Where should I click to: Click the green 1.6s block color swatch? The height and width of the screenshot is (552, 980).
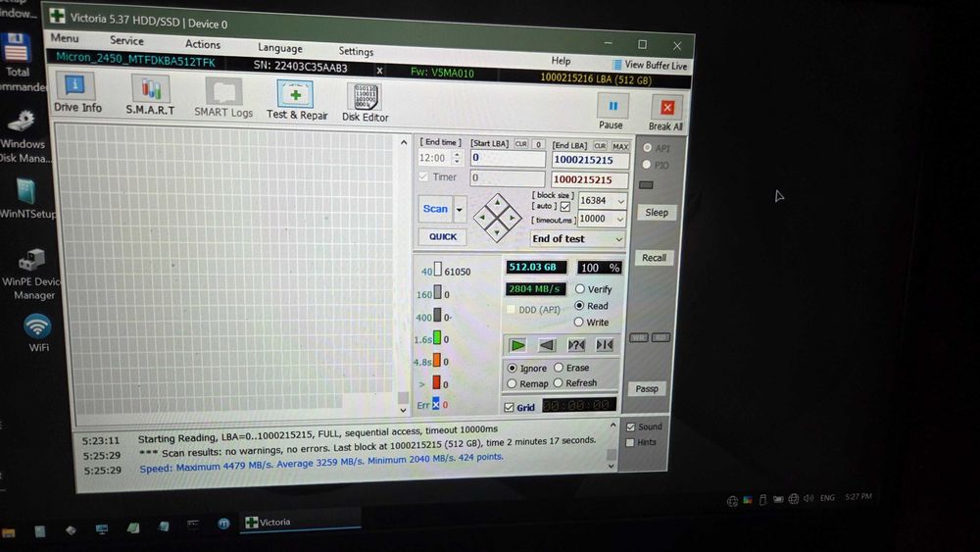coord(437,338)
